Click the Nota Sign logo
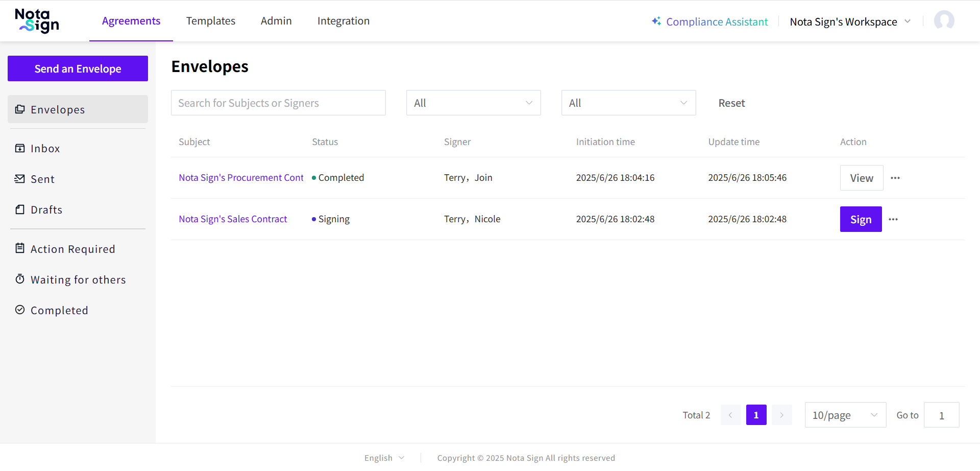Screen dimensions: 980x471 [37, 21]
